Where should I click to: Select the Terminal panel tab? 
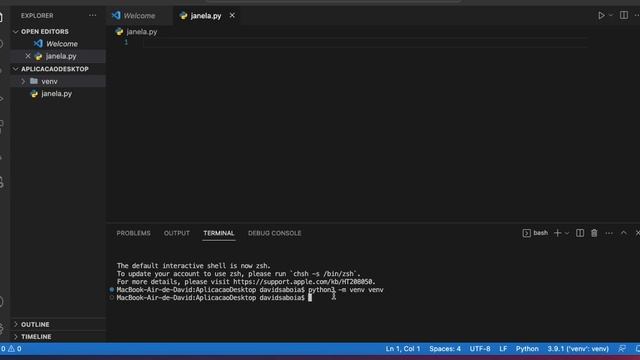pos(219,233)
